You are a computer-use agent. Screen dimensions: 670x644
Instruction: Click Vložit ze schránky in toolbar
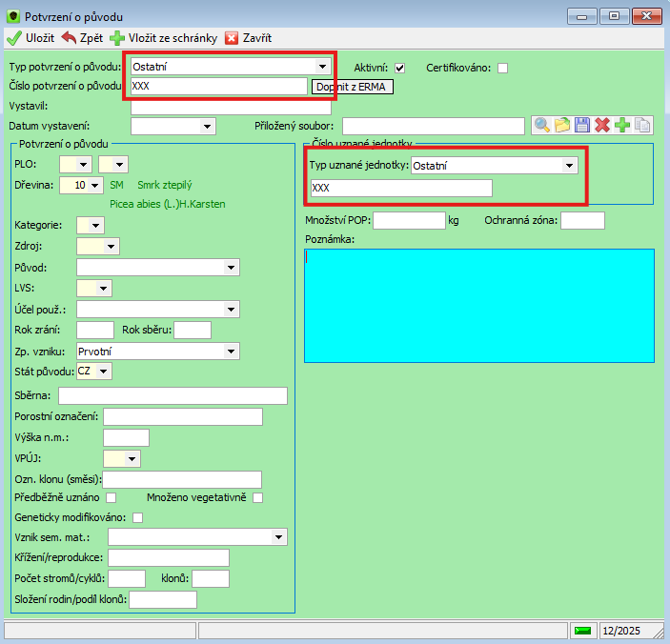pos(164,38)
